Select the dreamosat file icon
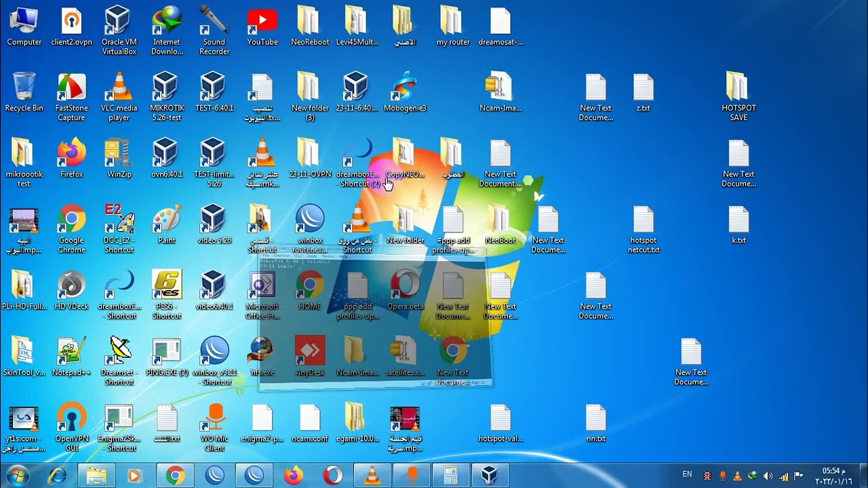This screenshot has width=868, height=488. (500, 27)
